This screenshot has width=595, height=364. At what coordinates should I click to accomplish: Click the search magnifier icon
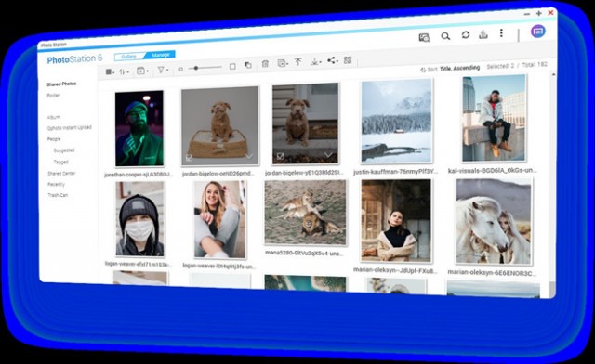click(445, 36)
